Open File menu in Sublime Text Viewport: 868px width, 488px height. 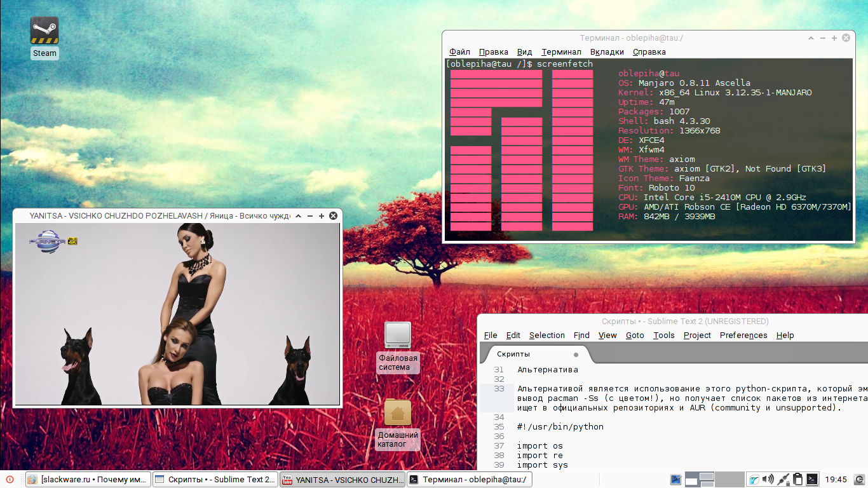click(x=491, y=335)
